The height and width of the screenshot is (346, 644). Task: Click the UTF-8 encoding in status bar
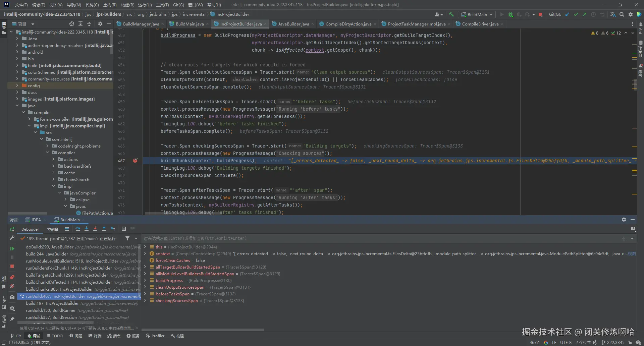click(x=566, y=342)
